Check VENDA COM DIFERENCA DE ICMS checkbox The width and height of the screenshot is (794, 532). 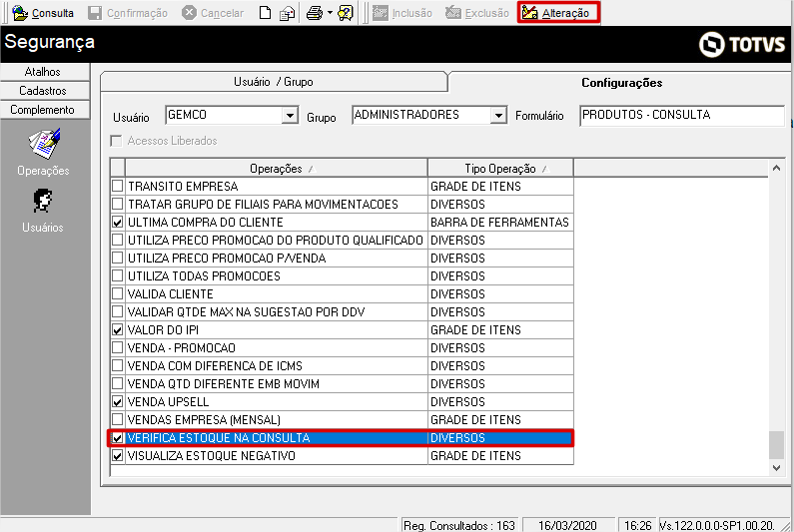point(118,365)
